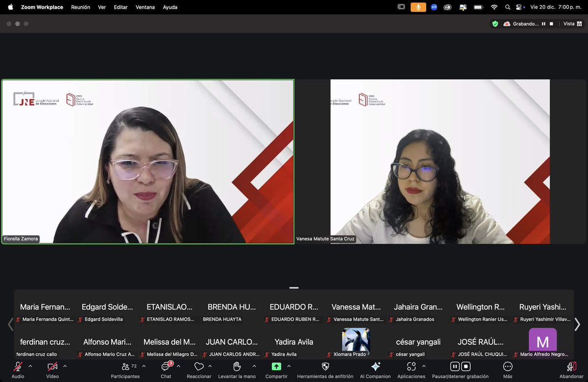The height and width of the screenshot is (382, 588).
Task: Select the Xiomara Prado participant thumbnail
Action: tap(356, 342)
